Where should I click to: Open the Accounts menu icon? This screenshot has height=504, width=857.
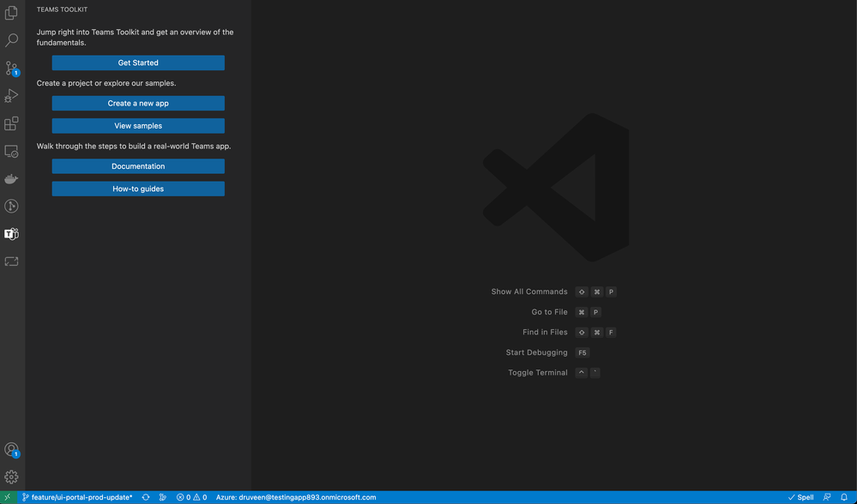[11, 449]
